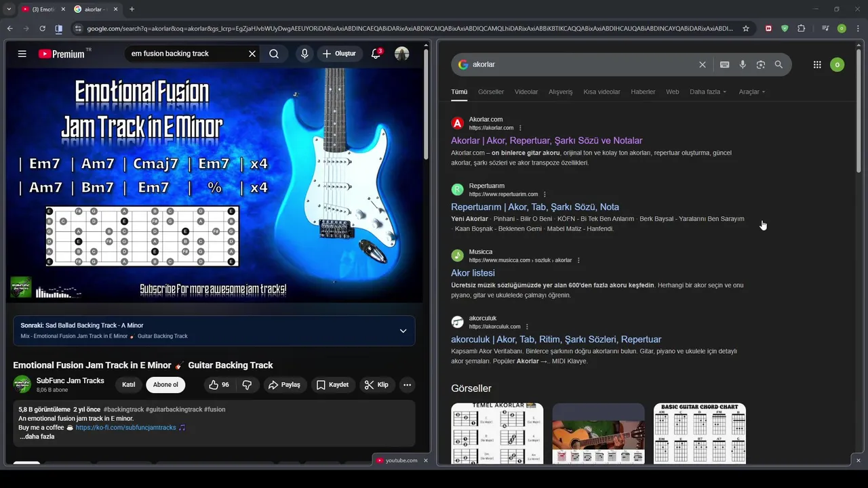The width and height of the screenshot is (868, 488).
Task: Reload the page in Chrome
Action: [42, 28]
